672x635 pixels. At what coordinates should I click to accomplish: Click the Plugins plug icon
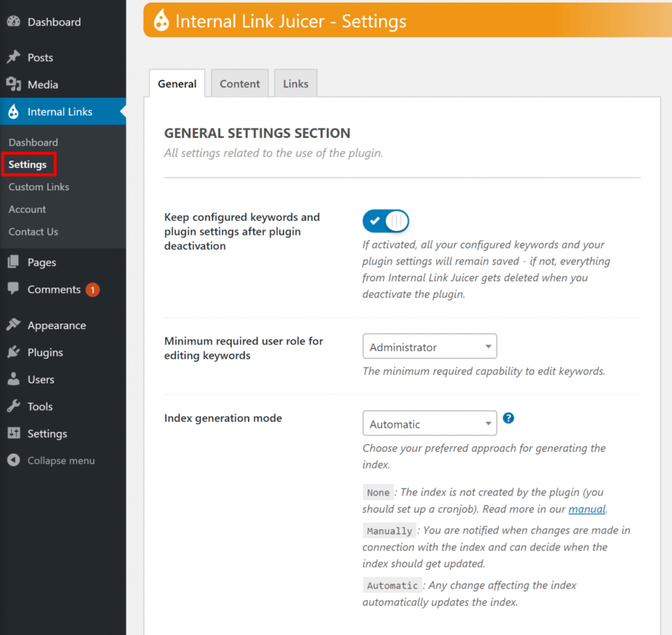tap(14, 352)
